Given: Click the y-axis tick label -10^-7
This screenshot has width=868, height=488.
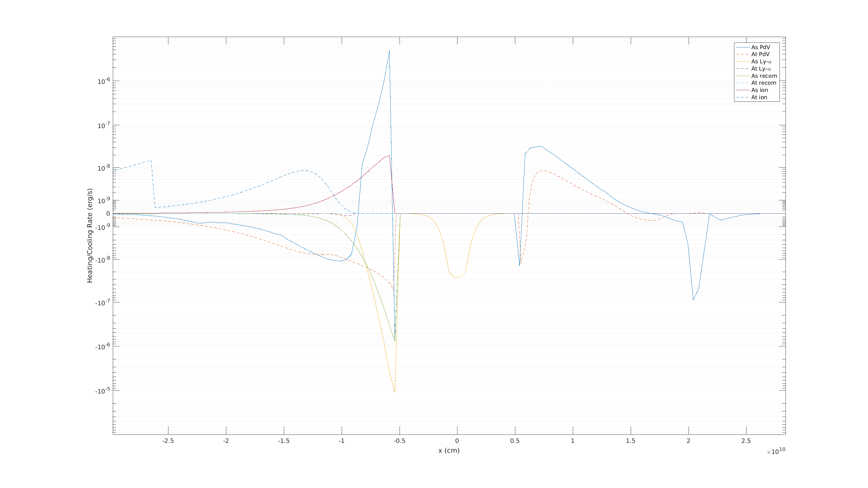Looking at the screenshot, I should [102, 302].
